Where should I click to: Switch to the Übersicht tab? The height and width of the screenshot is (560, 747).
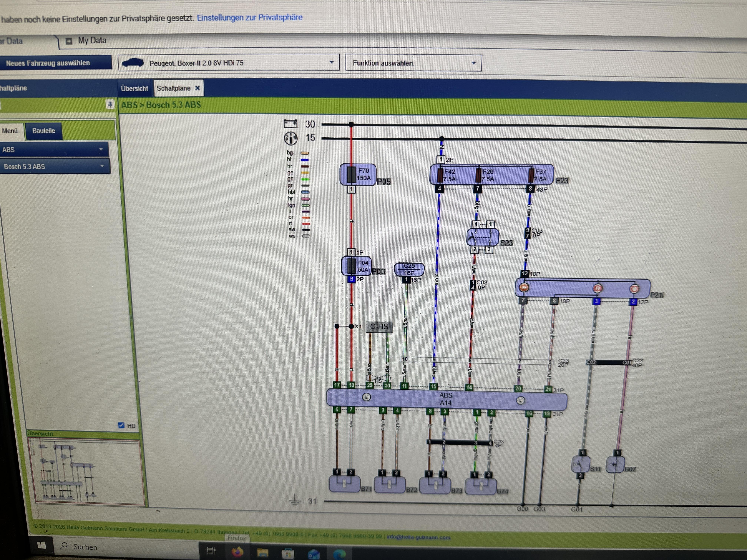click(134, 89)
